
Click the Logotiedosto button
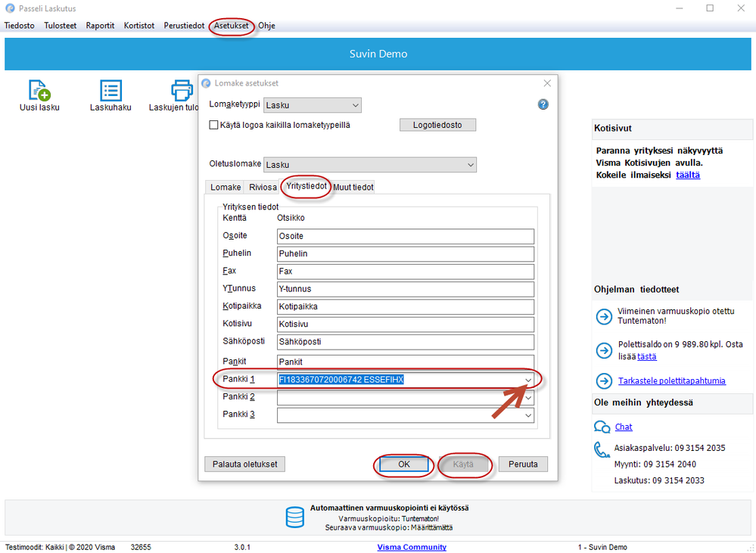(x=437, y=125)
